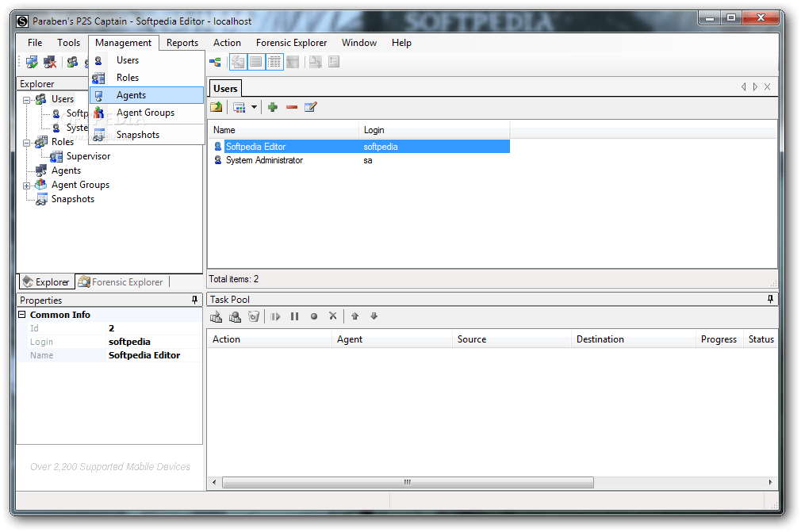Click the red minus remove user icon
801x532 pixels.
292,107
